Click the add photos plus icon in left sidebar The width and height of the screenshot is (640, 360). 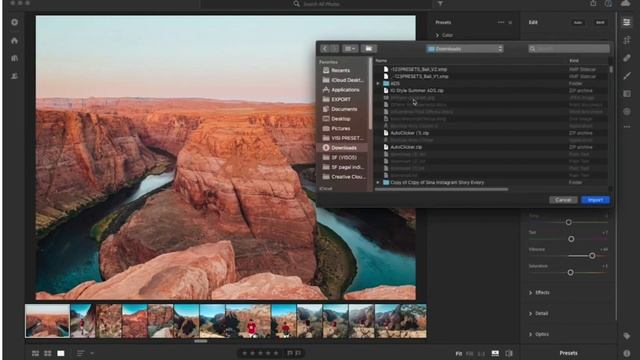pos(15,22)
